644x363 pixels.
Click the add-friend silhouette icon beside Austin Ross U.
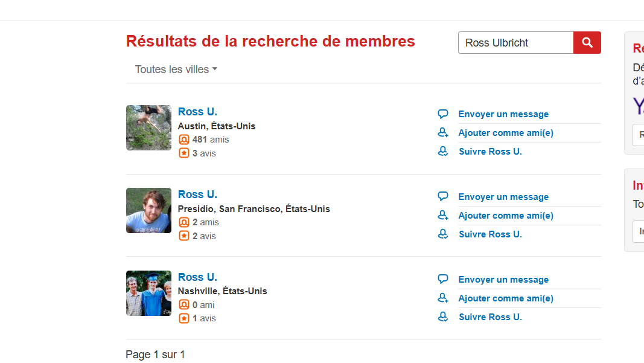[443, 132]
